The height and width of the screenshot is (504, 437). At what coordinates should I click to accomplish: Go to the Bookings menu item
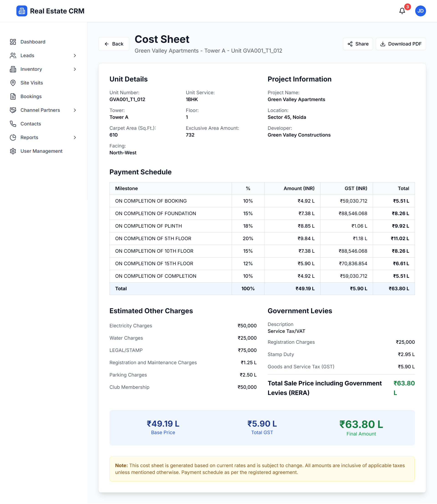tap(31, 96)
